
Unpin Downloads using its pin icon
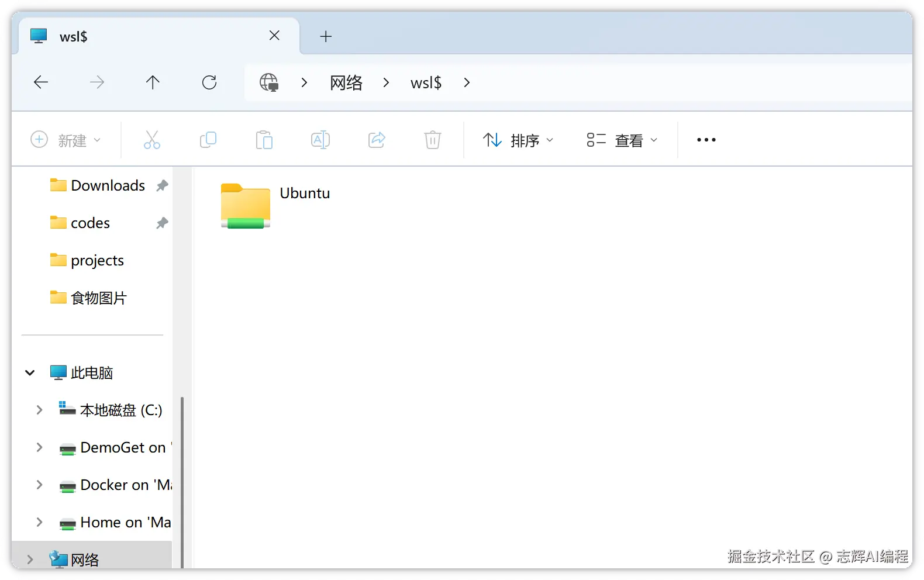(162, 186)
